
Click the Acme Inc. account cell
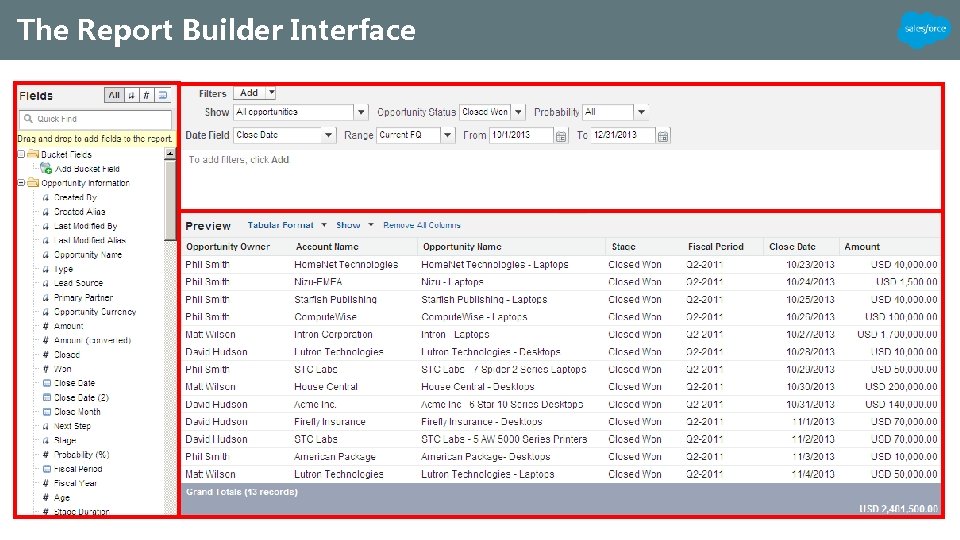coord(315,405)
